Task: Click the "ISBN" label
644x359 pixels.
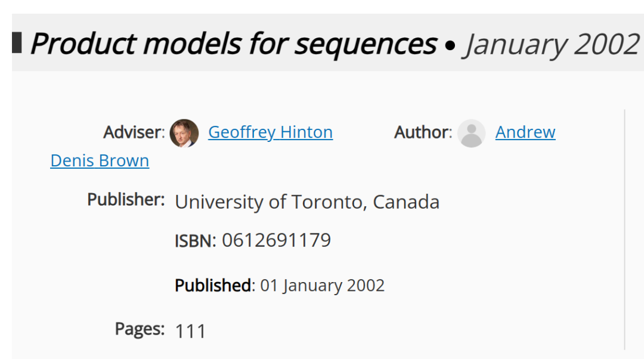Action: coord(196,241)
